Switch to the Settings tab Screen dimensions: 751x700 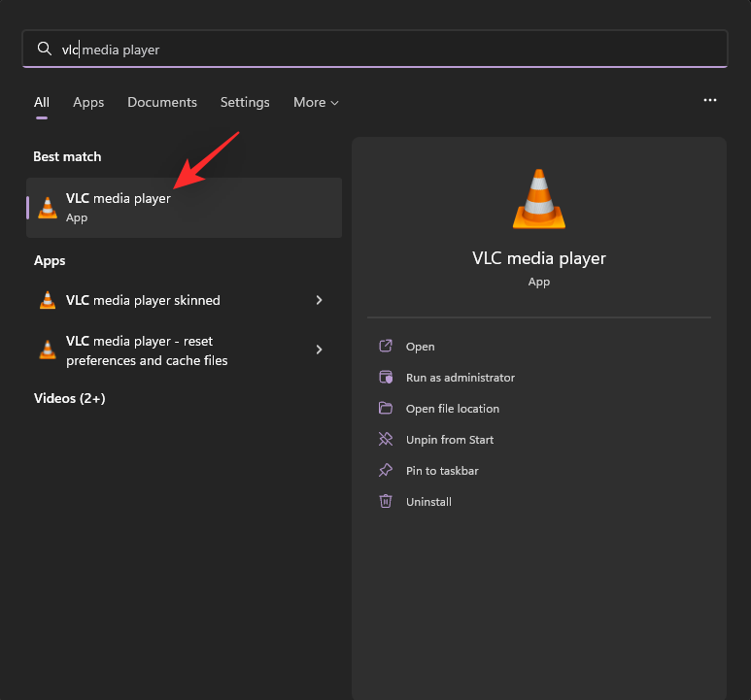245,102
